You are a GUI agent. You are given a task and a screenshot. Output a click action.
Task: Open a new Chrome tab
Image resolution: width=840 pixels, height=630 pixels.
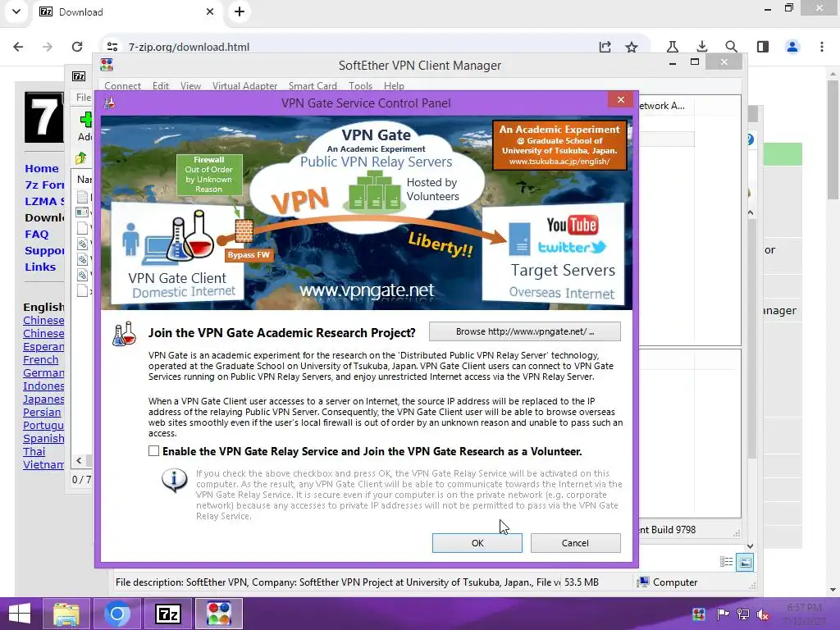click(x=240, y=11)
